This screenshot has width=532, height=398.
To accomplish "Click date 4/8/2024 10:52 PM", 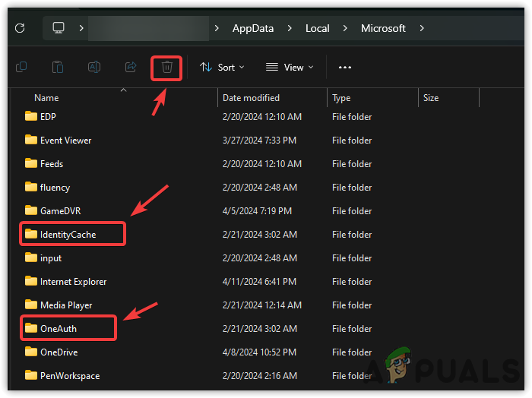I will (260, 352).
